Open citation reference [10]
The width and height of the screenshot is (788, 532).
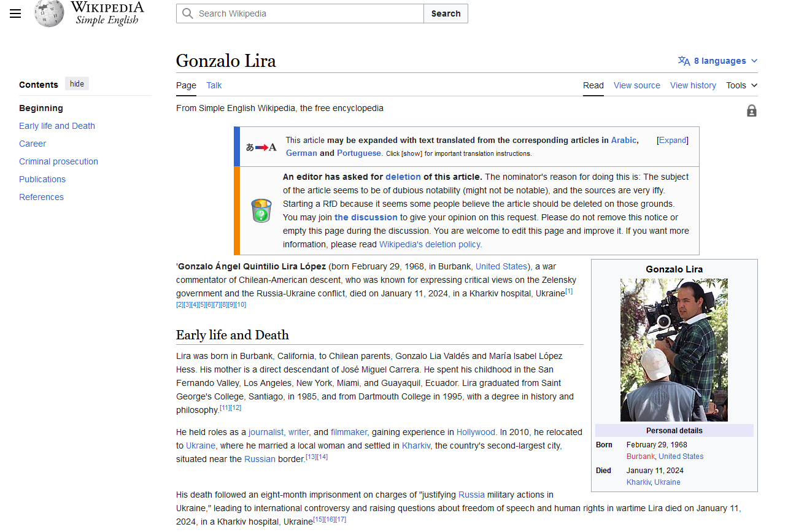[240, 305]
